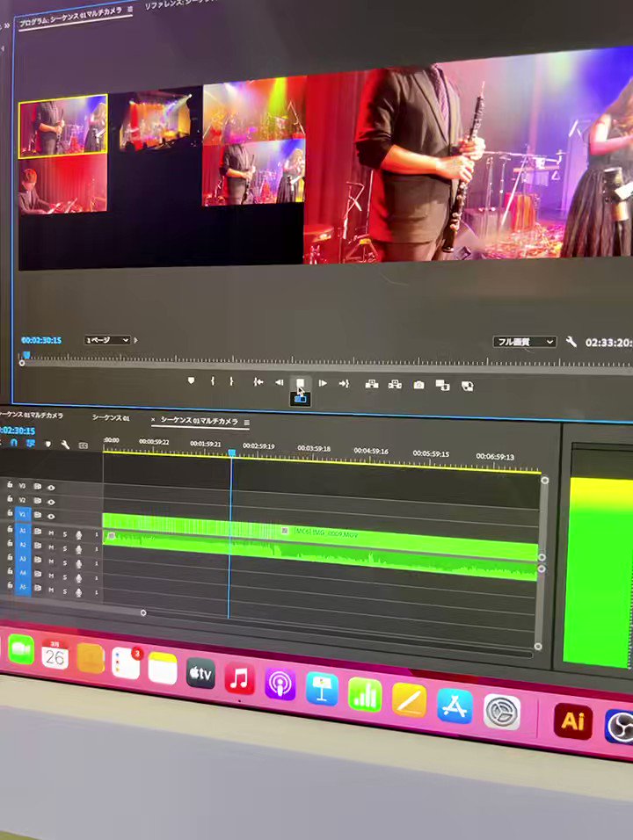Open Adobe Illustrator from the Dock
This screenshot has width=633, height=840.
click(572, 721)
